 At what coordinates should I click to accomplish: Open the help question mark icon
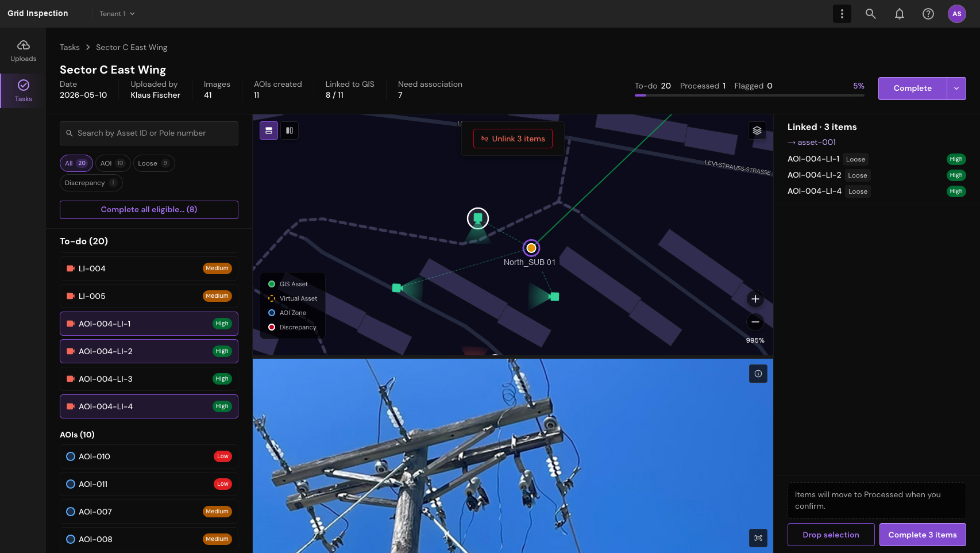928,14
